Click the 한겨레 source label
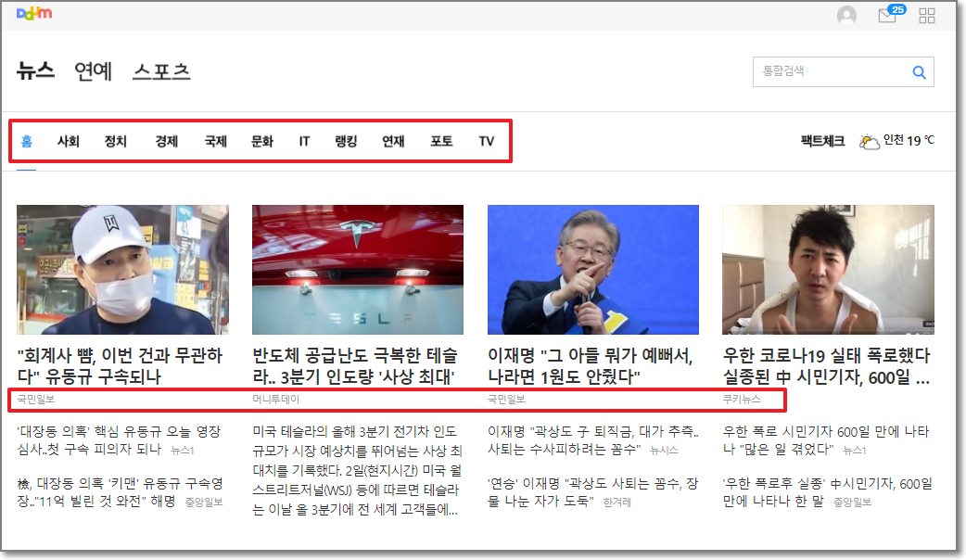This screenshot has width=966, height=560. click(617, 503)
